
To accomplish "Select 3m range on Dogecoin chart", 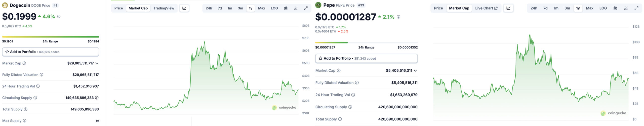I will click(x=240, y=8).
